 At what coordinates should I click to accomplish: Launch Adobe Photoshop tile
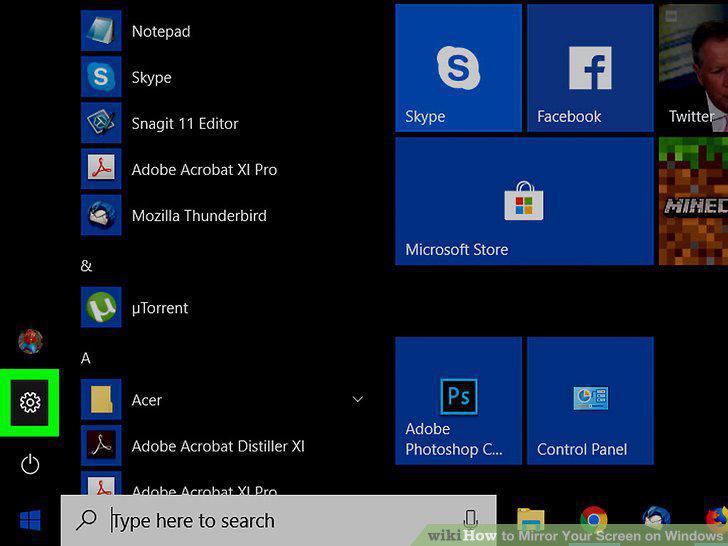[458, 401]
